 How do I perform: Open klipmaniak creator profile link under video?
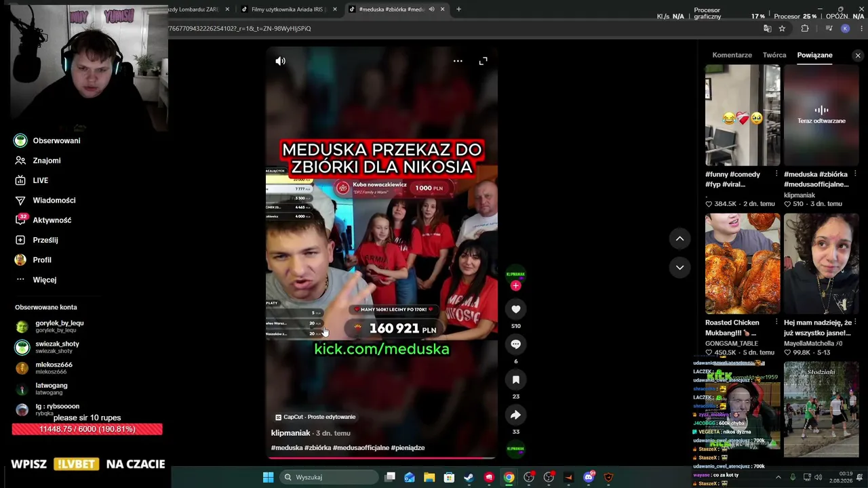(x=290, y=433)
